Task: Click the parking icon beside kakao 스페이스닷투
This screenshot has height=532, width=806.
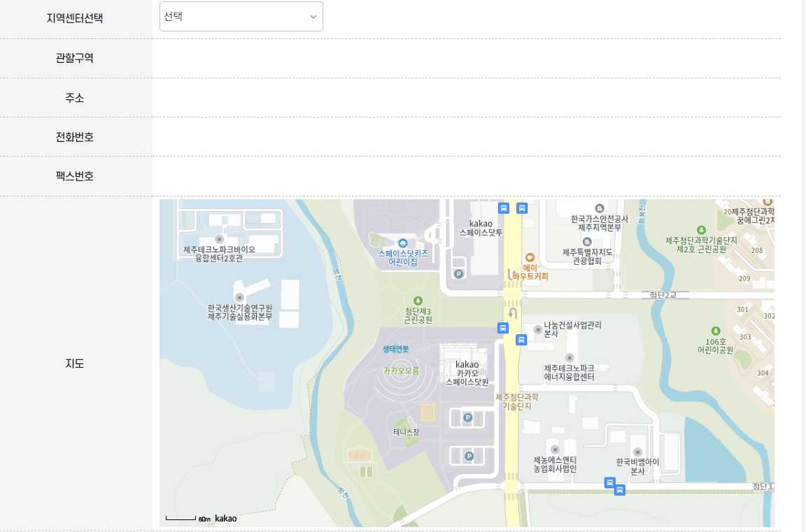Action: pos(458,273)
